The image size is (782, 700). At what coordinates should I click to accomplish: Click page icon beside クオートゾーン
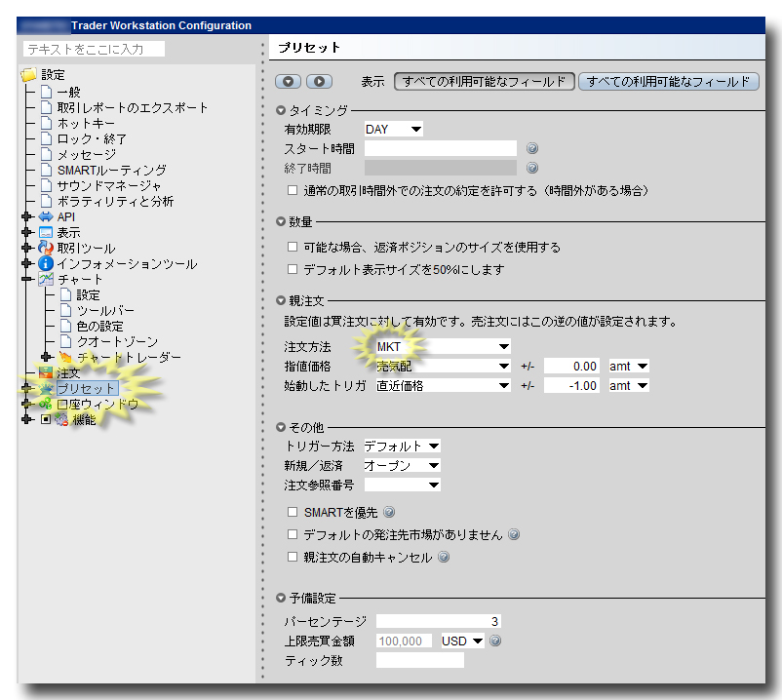point(66,341)
